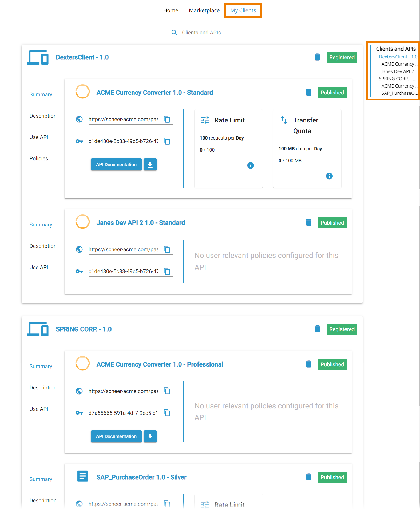Click the globe icon in Janes Dev API card

pyautogui.click(x=79, y=249)
